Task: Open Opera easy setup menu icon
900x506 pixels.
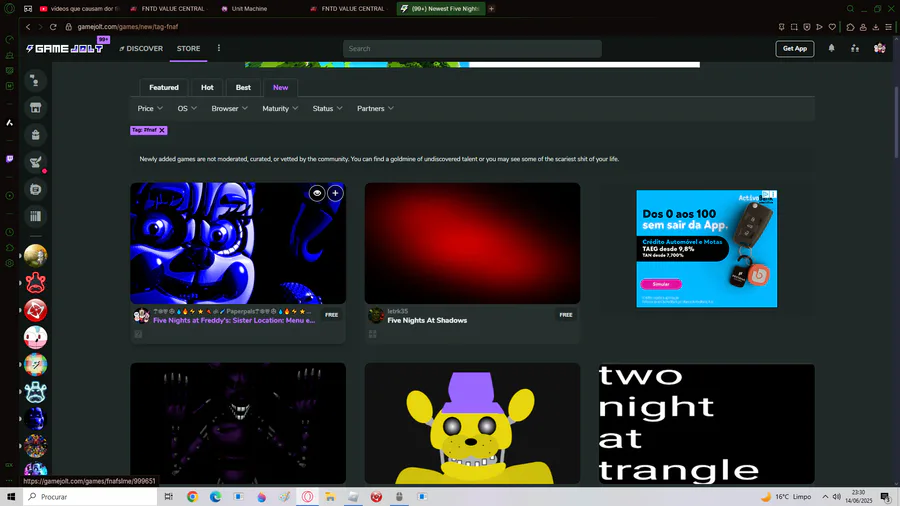Action: 888,26
